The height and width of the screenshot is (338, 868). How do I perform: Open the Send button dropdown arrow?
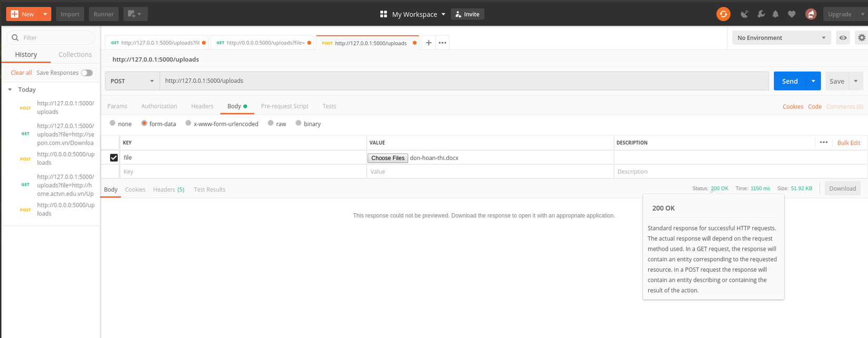tap(813, 81)
